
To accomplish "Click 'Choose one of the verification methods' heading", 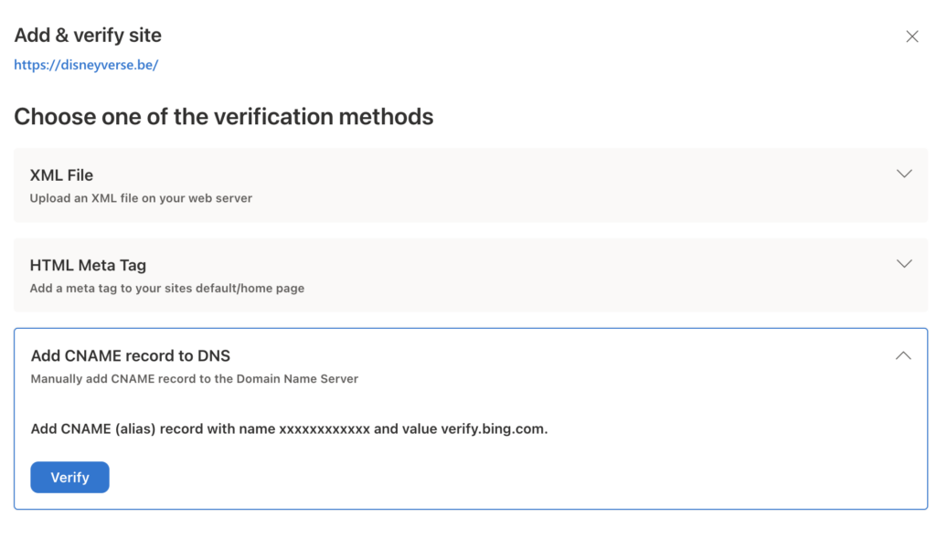I will pos(223,117).
